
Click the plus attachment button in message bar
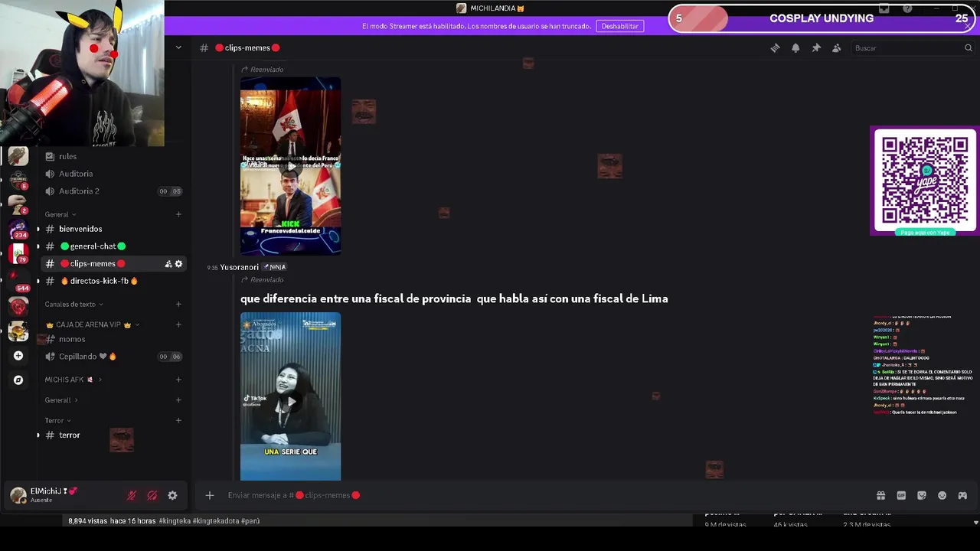pos(209,495)
